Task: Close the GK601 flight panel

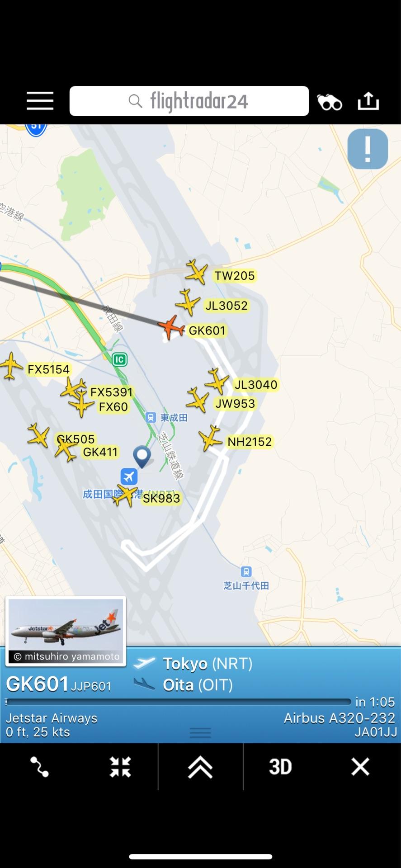Action: (360, 767)
